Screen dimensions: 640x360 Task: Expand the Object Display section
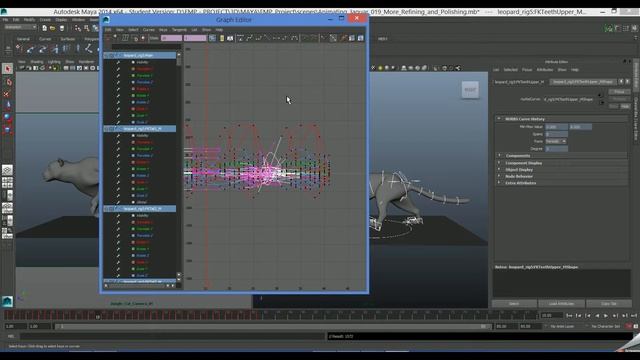coord(499,169)
